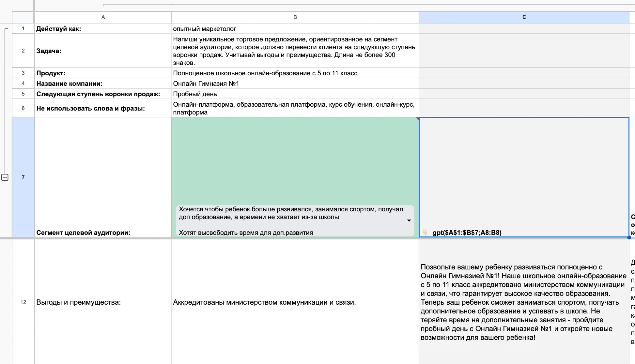Click the red note indicator corner of the green cell
635x364 pixels.
point(417,119)
